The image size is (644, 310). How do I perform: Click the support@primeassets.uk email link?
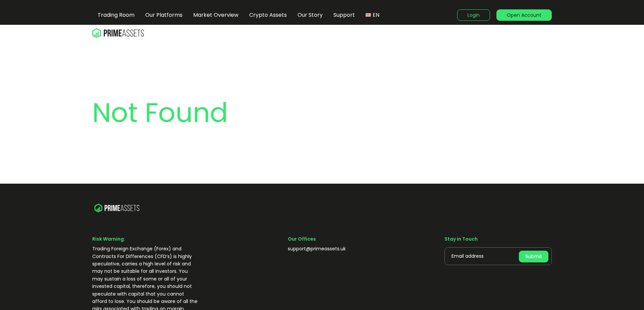click(317, 249)
